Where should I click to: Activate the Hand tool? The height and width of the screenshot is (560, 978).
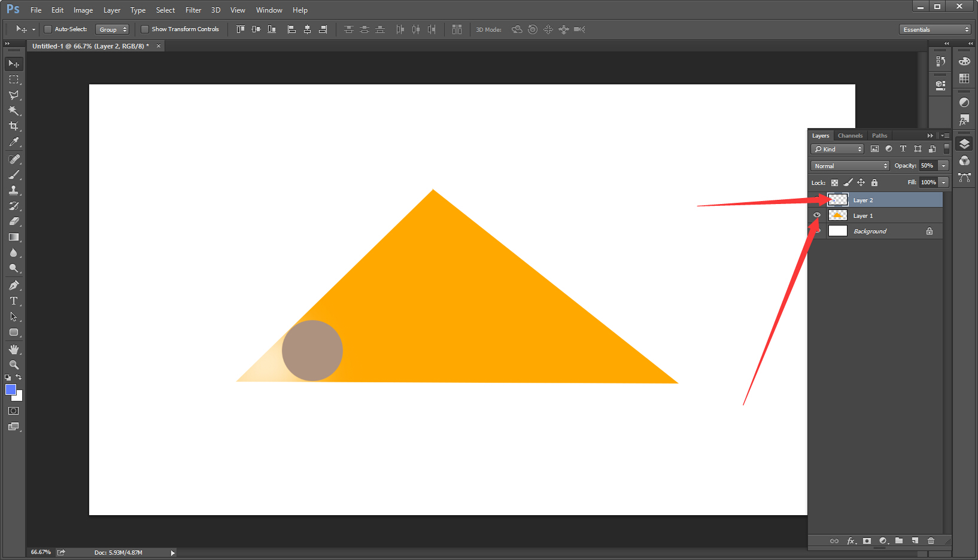coord(14,349)
